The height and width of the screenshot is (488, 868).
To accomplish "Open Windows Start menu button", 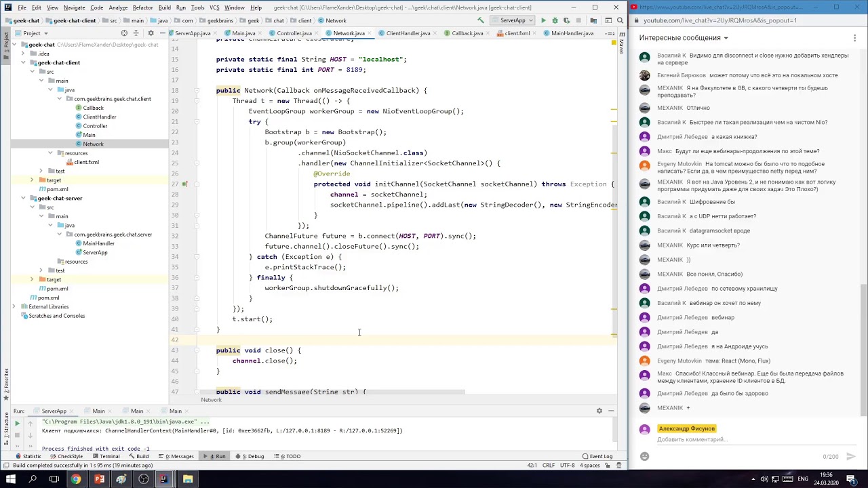I will [x=10, y=479].
